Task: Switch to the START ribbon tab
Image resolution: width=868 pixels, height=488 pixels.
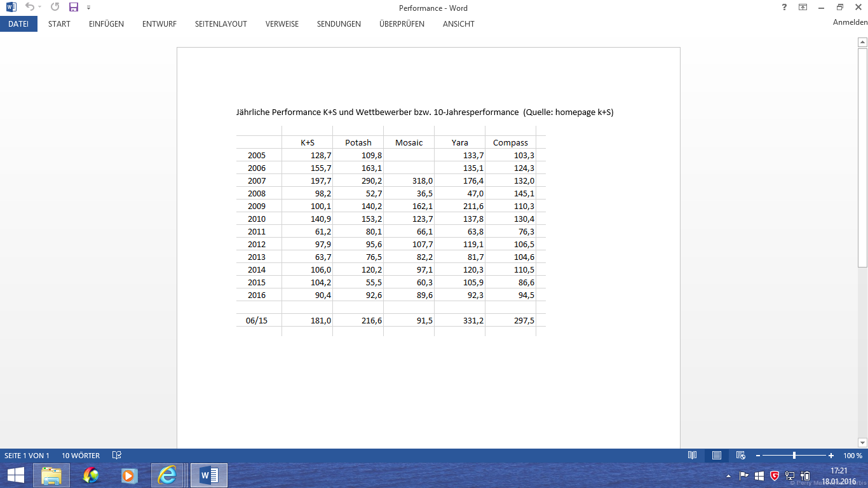Action: 59,24
